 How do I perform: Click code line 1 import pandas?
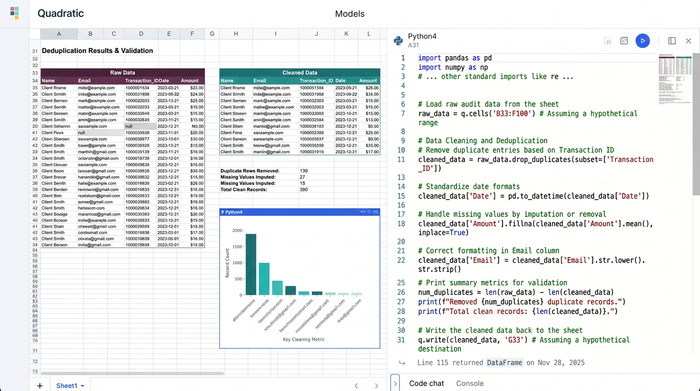tap(455, 58)
